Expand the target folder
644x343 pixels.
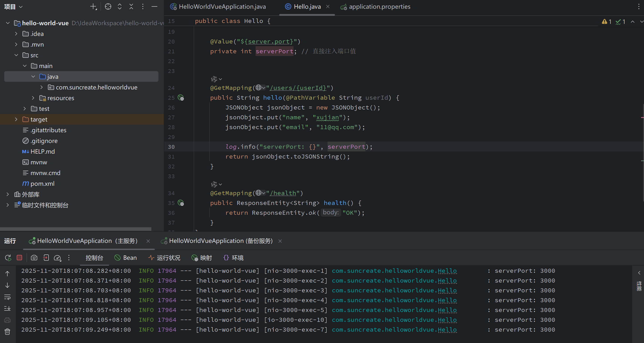[16, 119]
